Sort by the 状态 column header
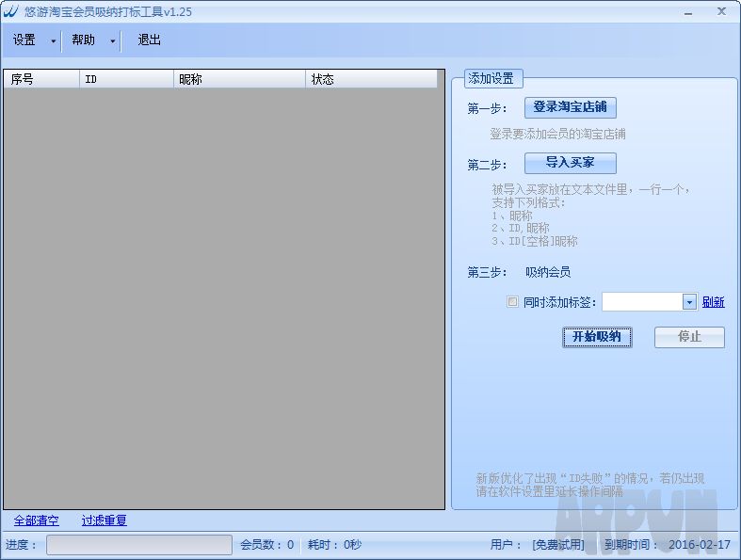 [372, 79]
